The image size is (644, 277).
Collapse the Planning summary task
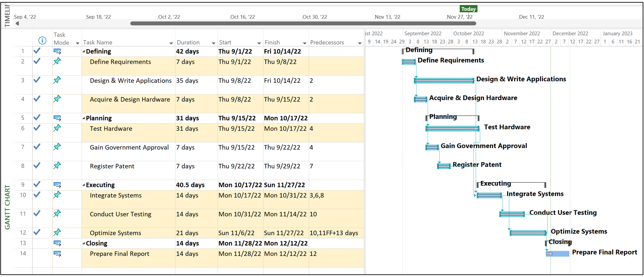84,118
